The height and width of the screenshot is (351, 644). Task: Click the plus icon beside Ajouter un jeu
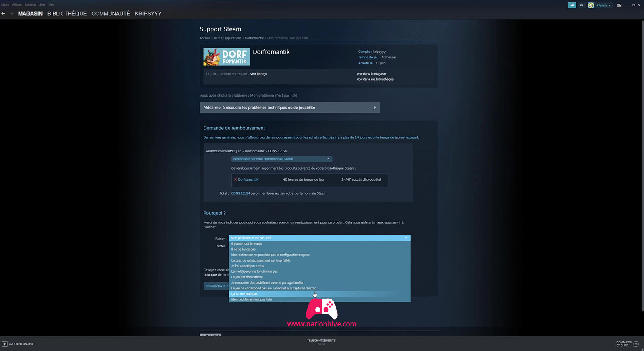[4, 344]
